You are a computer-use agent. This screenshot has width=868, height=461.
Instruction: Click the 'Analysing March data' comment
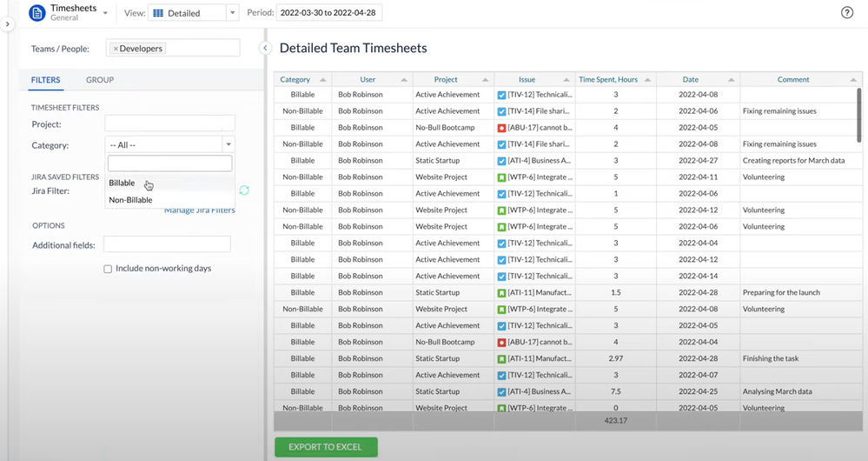[778, 391]
